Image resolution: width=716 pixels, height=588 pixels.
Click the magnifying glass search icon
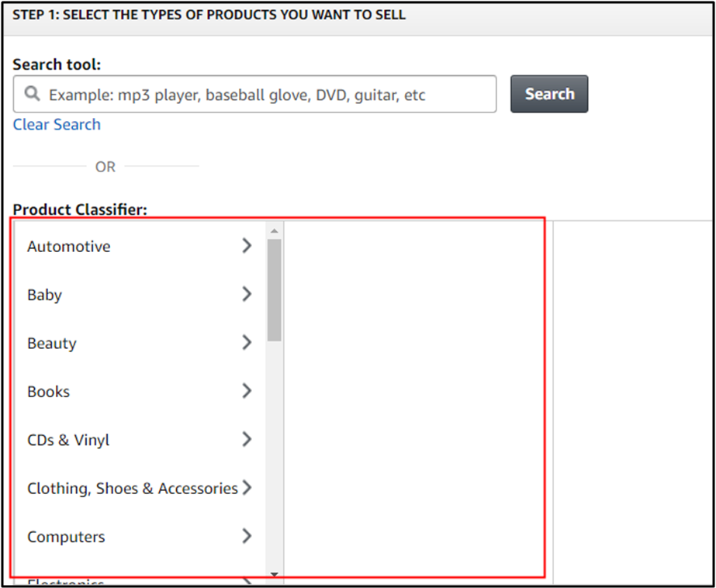pyautogui.click(x=32, y=94)
